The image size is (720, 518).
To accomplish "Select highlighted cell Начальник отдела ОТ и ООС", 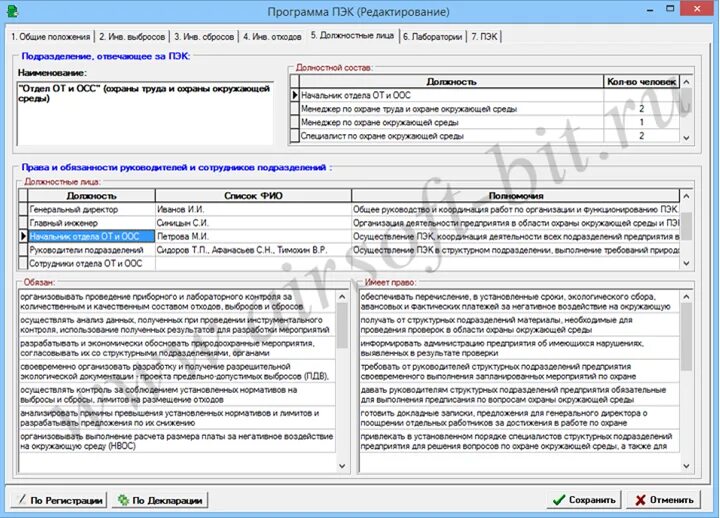I will pyautogui.click(x=91, y=236).
